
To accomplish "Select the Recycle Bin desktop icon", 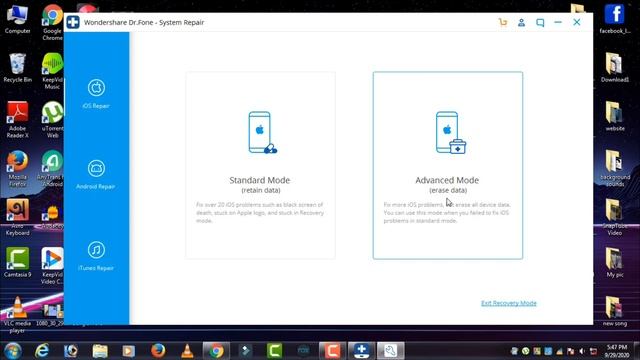I will point(17,68).
